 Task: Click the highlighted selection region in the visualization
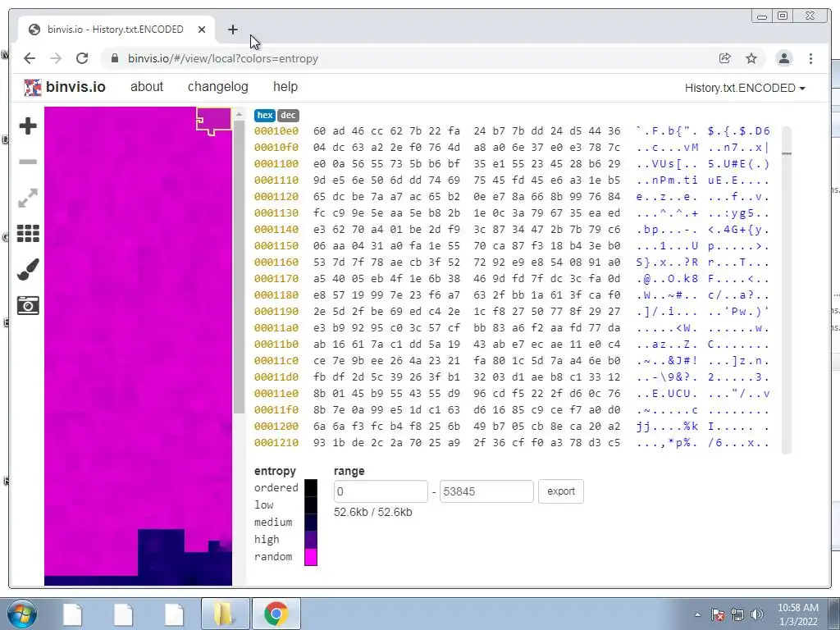[x=214, y=120]
